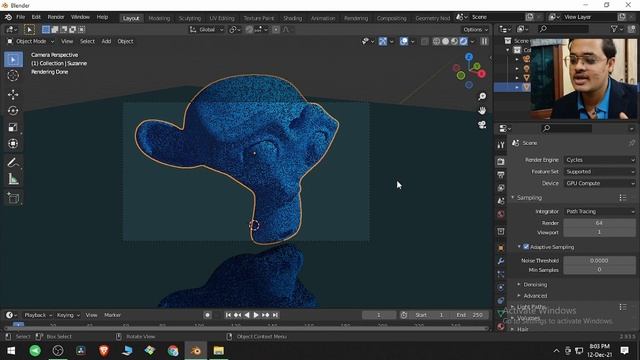
Task: Switch to the Animation workspace tab
Action: pos(323,18)
